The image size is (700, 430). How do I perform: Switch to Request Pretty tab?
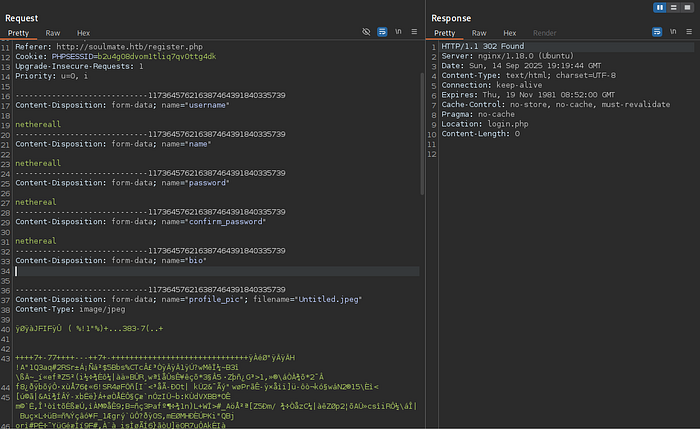pyautogui.click(x=18, y=33)
